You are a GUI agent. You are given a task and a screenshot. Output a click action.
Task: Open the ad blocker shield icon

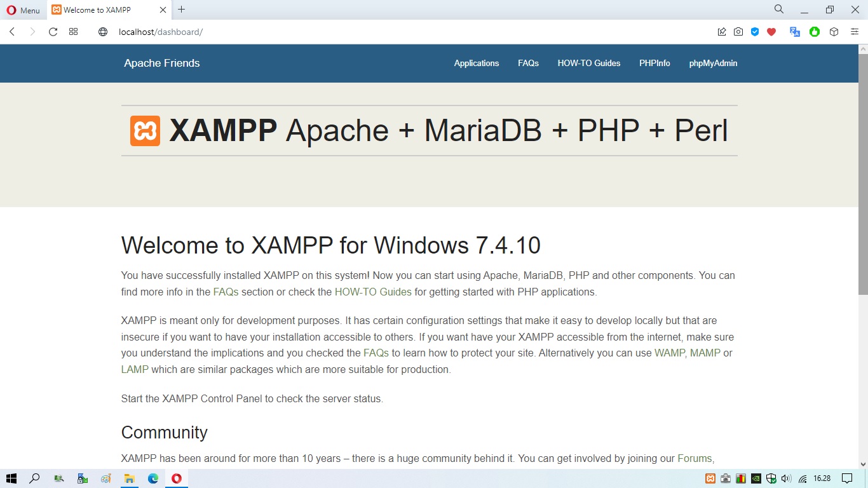755,32
